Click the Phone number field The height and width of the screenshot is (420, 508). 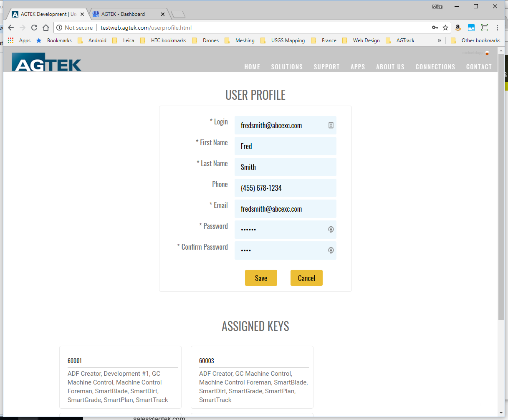click(285, 188)
